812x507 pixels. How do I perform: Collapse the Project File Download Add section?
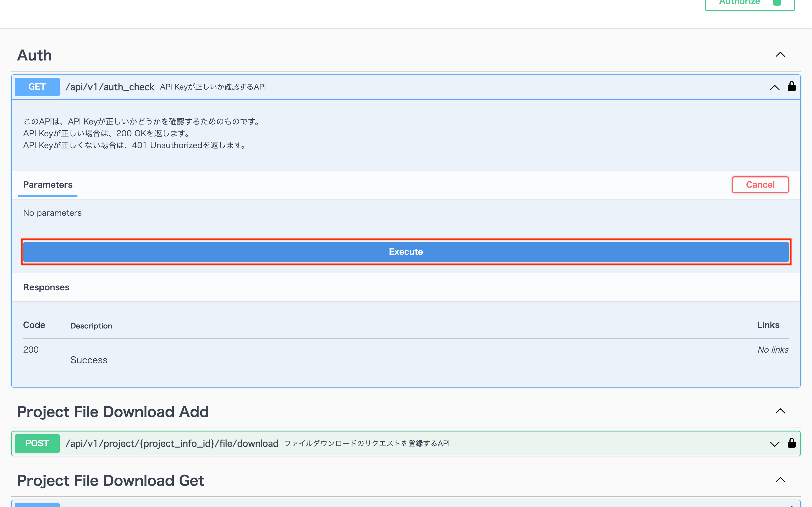780,412
